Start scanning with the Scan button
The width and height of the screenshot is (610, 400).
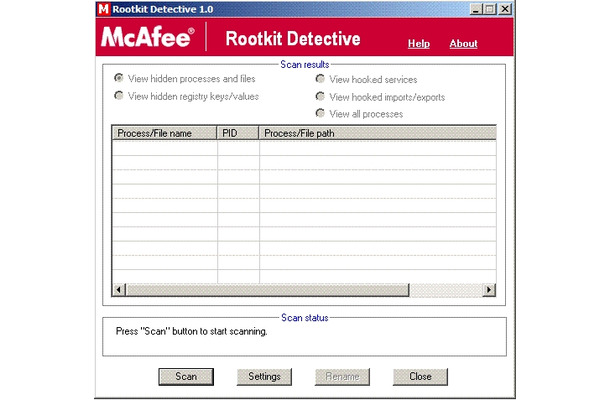tap(186, 377)
